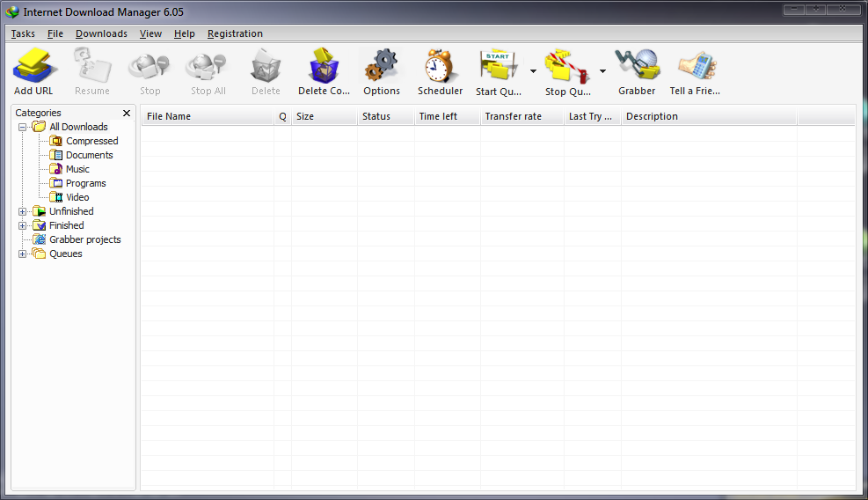The width and height of the screenshot is (868, 500).
Task: Click the Stop toolbar icon
Action: tap(150, 66)
